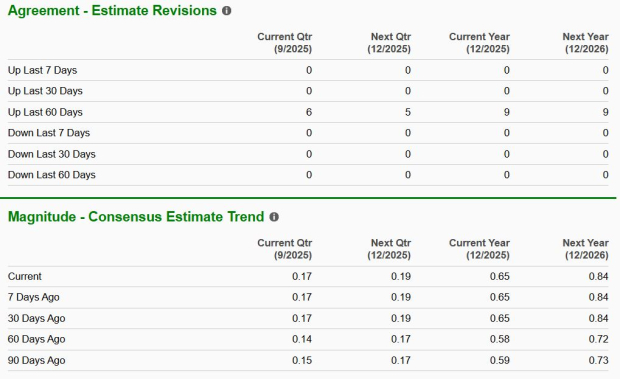Click 0.73 in the 90 Days Ago row
This screenshot has height=379, width=620.
(598, 360)
